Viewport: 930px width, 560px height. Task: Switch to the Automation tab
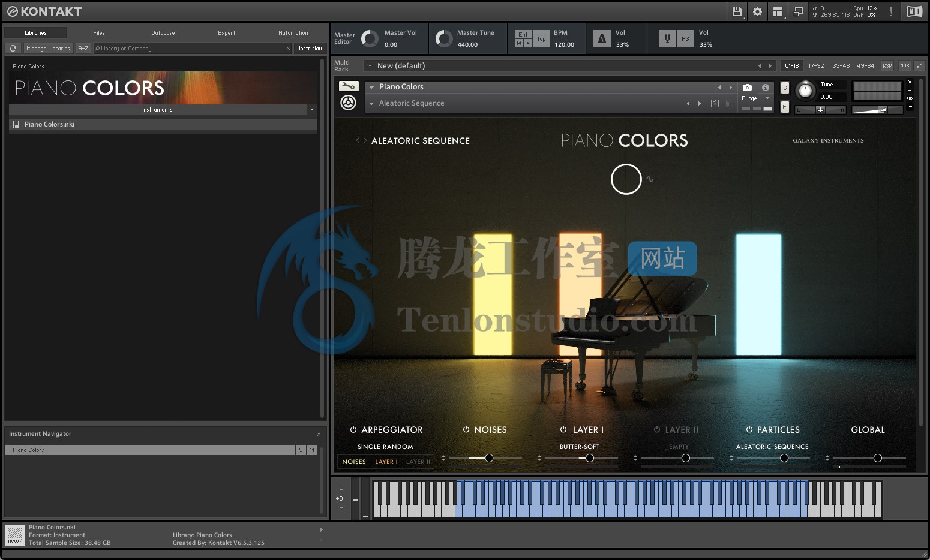point(293,33)
